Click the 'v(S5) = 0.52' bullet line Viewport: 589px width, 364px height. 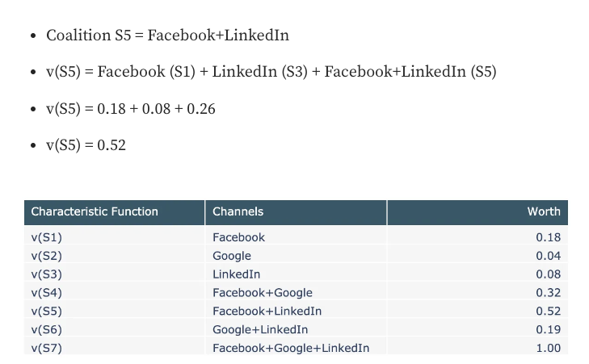tap(86, 145)
